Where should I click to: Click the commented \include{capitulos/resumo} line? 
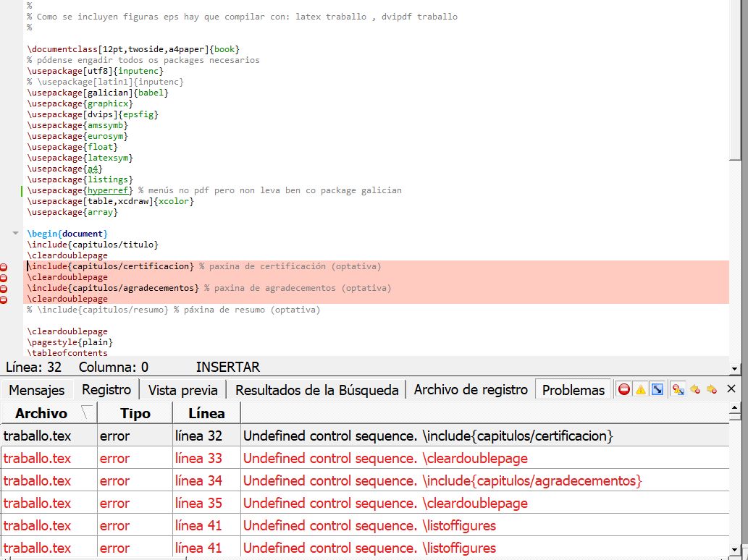pos(174,310)
